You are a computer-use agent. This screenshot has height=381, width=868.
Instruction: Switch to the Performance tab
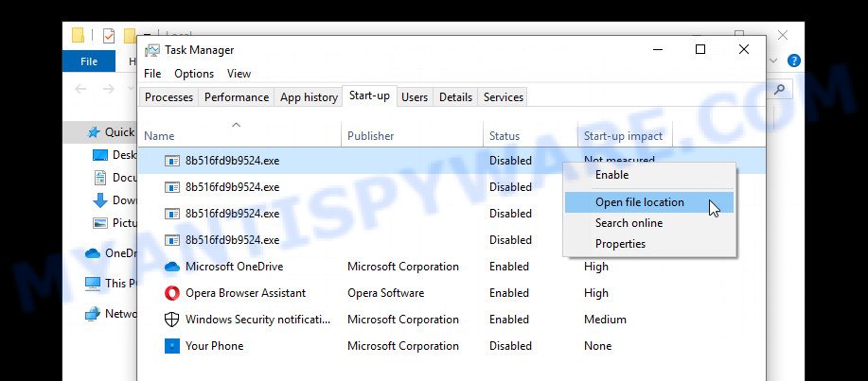(x=237, y=97)
